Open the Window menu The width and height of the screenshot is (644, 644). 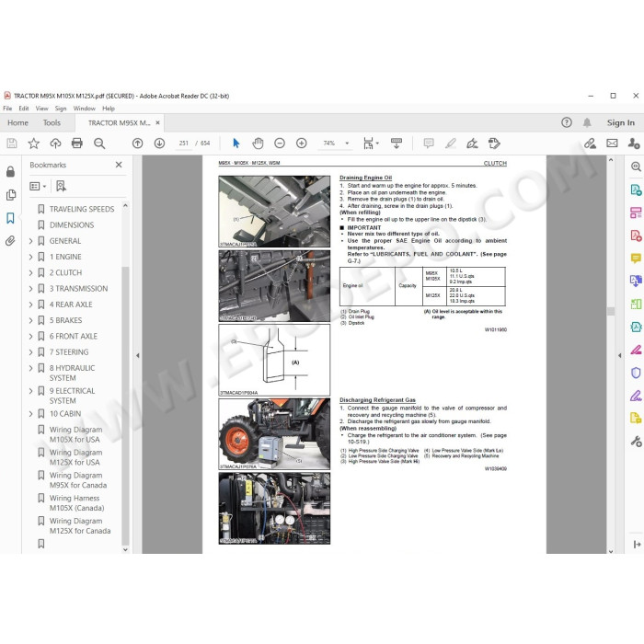tap(85, 109)
